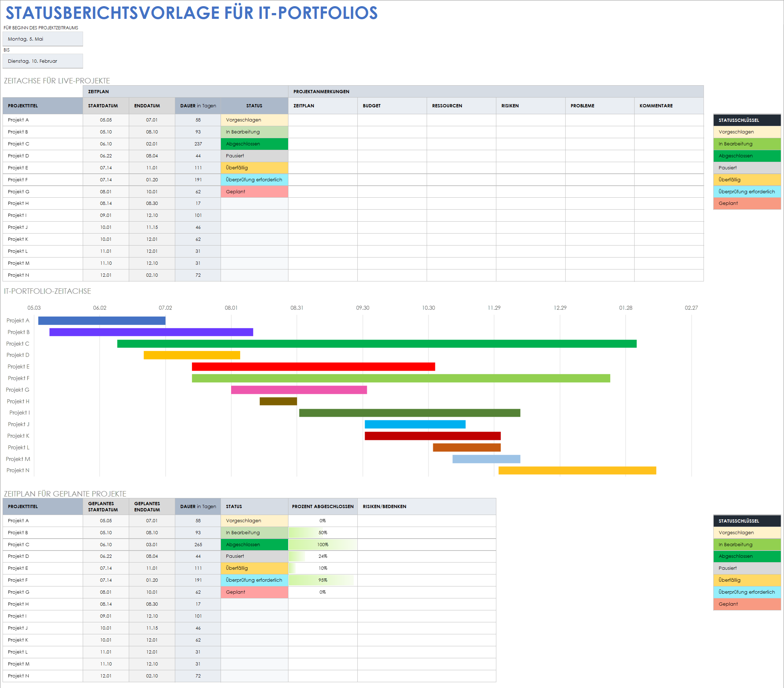Click the light green Projekt F timeline bar

[x=401, y=378]
